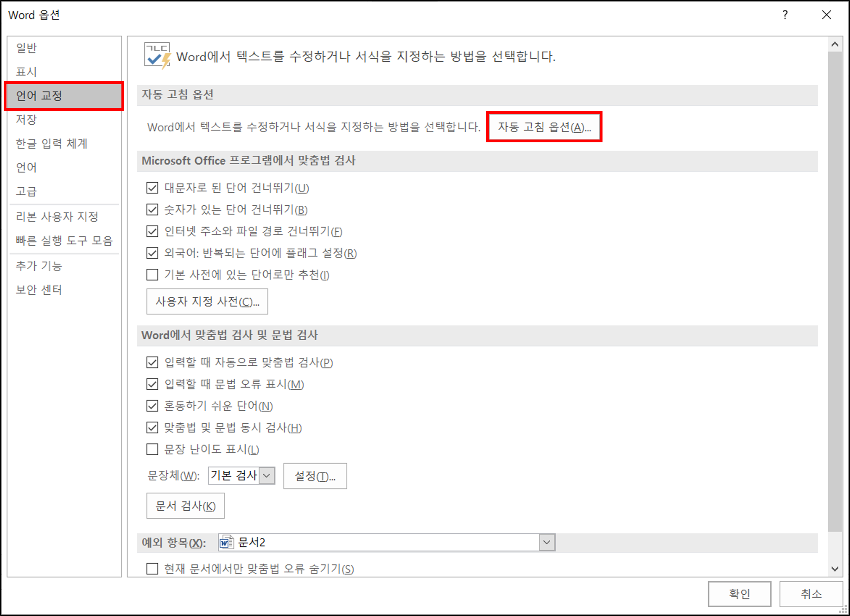Enable 문장 난이도 표시 checkbox
This screenshot has height=616, width=850.
click(x=152, y=450)
